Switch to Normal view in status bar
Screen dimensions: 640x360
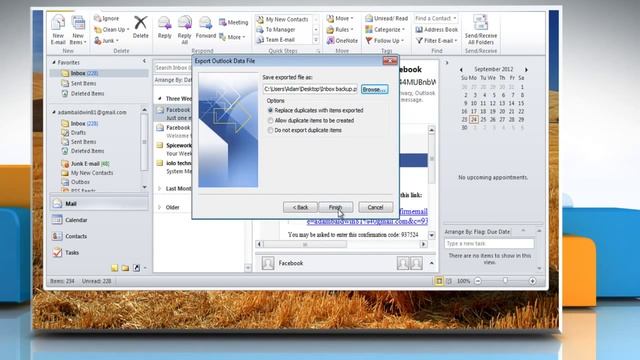coord(439,281)
